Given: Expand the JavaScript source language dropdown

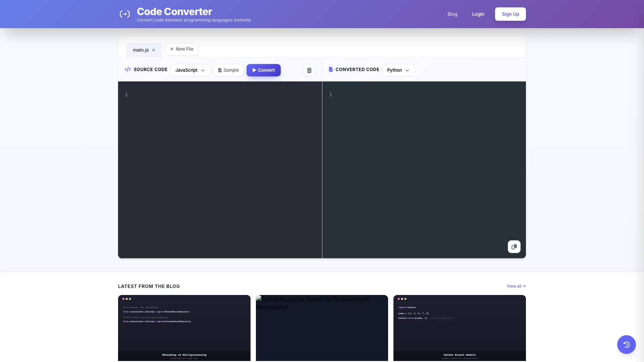Looking at the screenshot, I should click(190, 70).
